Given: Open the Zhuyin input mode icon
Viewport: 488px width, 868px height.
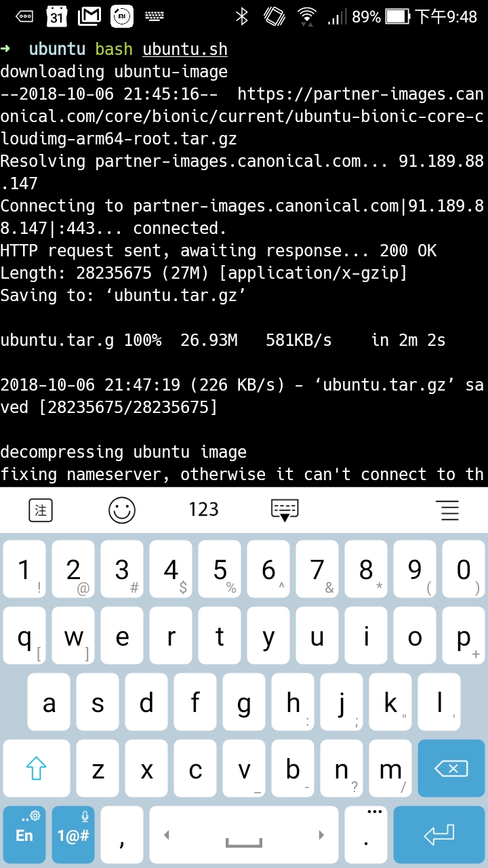Looking at the screenshot, I should pos(41,510).
